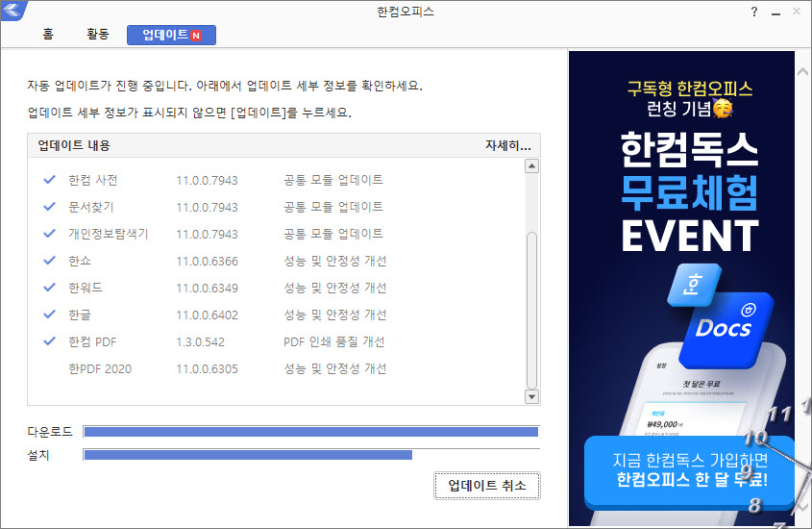The height and width of the screenshot is (529, 812).
Task: Click the 업데이트 내용 header label
Action: point(74,145)
